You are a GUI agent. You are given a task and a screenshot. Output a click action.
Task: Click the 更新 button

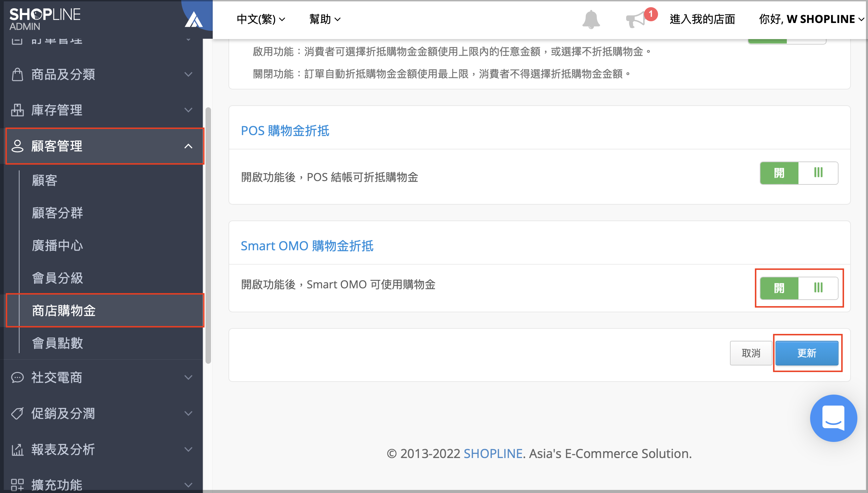pyautogui.click(x=807, y=353)
